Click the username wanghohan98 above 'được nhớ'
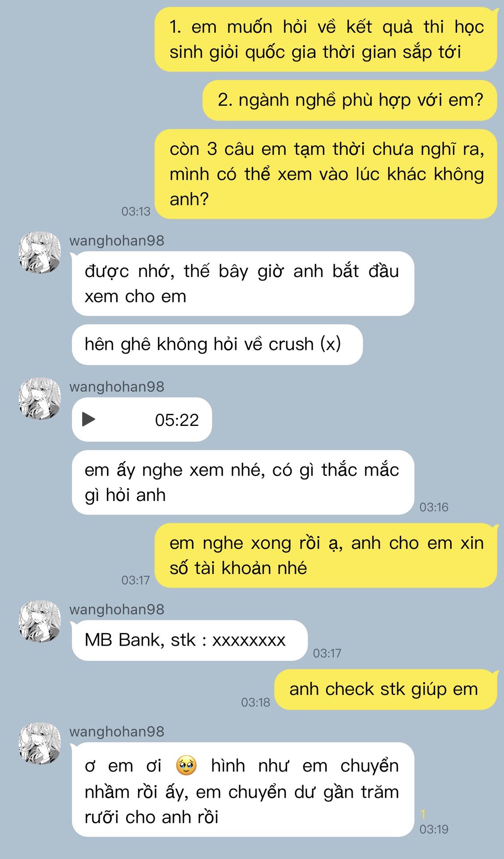 coord(117,241)
